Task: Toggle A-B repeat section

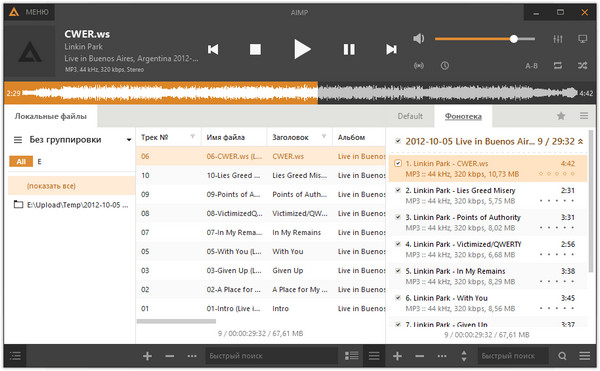Action: point(531,66)
